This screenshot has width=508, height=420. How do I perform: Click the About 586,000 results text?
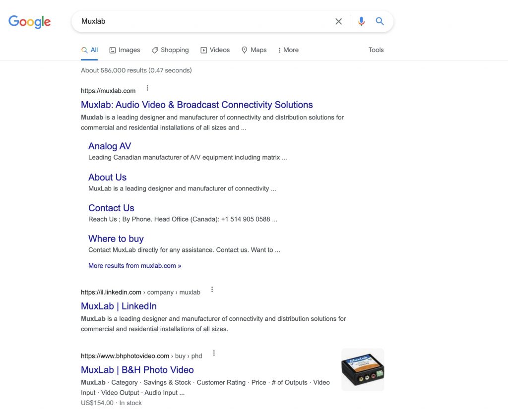[x=136, y=70]
